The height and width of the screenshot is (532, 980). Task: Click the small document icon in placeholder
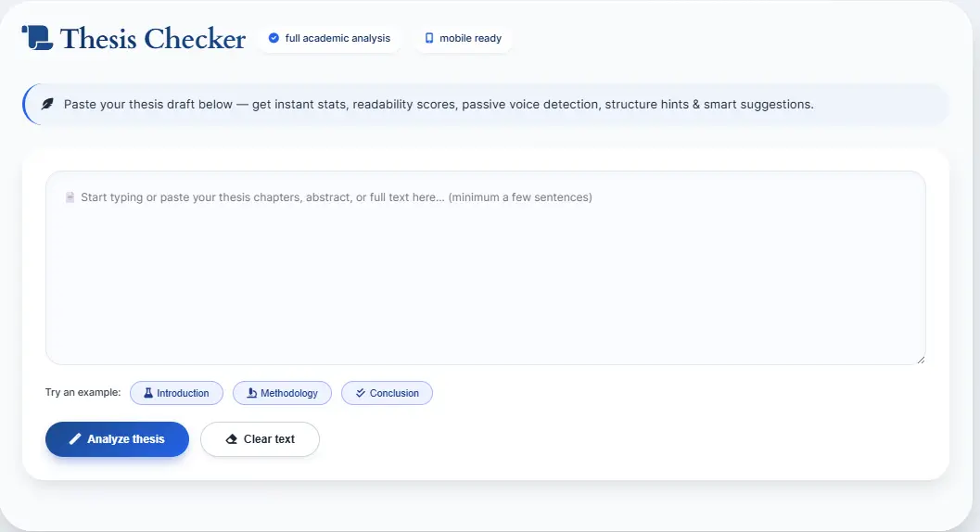click(70, 197)
